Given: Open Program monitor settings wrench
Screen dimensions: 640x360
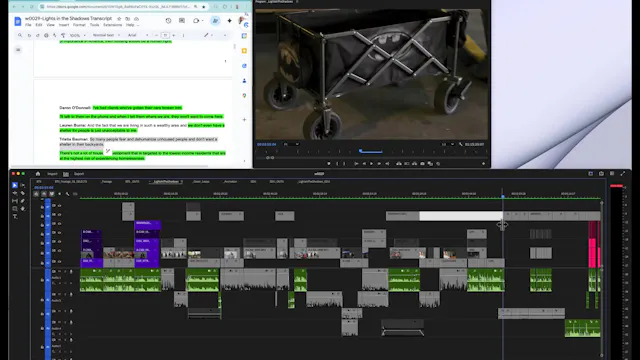Looking at the screenshot, I should click(x=460, y=144).
